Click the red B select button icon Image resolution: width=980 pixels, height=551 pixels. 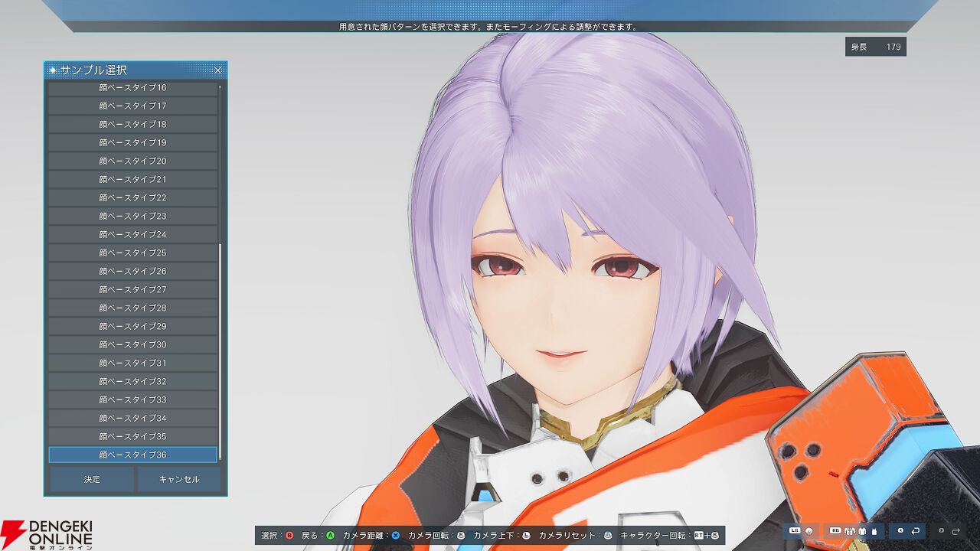(289, 536)
